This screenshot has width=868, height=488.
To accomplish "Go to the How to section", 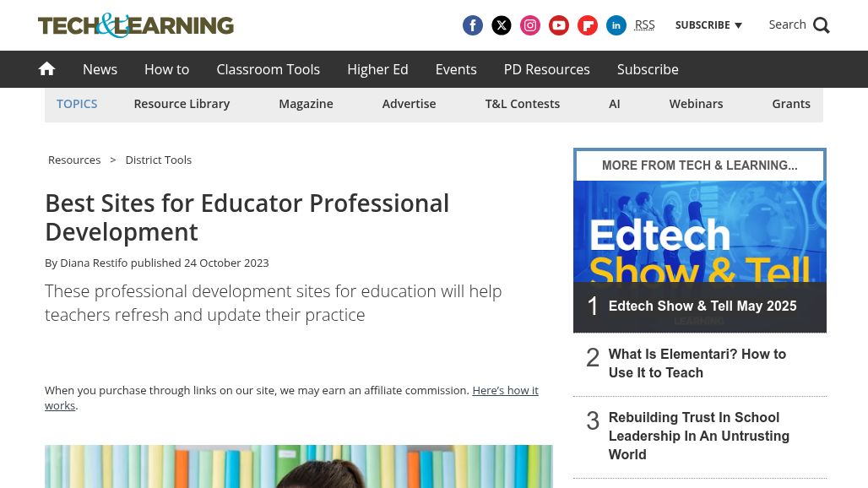I will coord(166,69).
